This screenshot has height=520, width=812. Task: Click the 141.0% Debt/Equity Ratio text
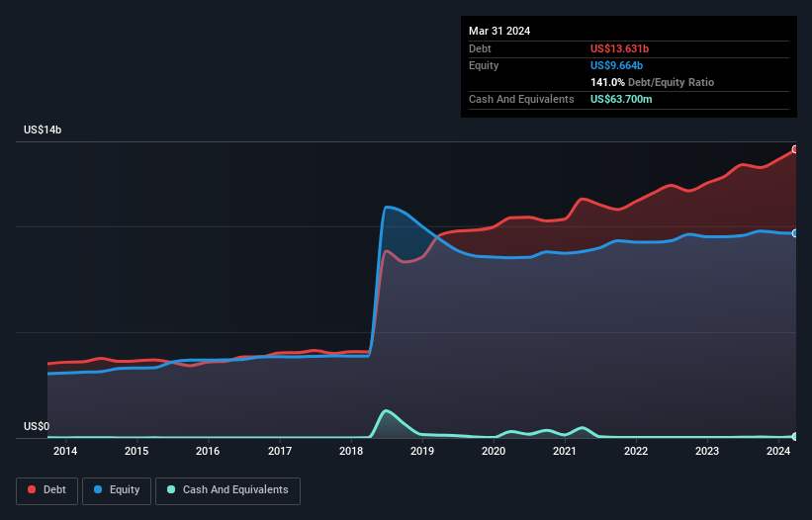tap(652, 82)
